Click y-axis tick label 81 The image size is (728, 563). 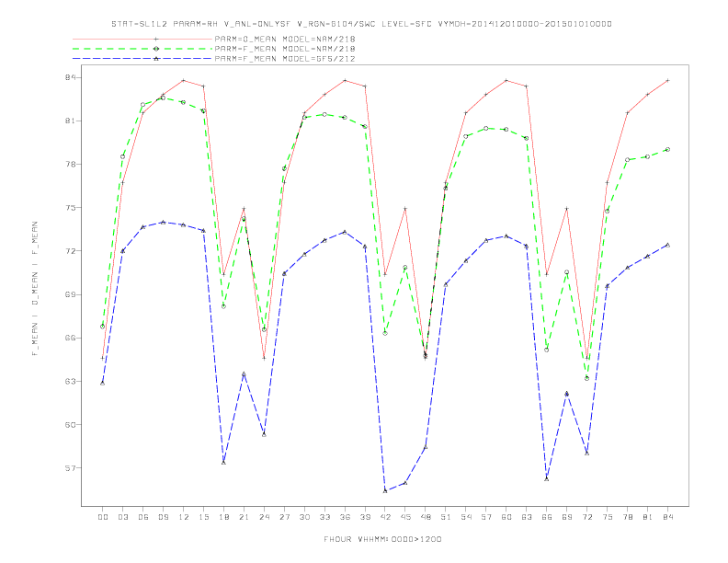(71, 121)
